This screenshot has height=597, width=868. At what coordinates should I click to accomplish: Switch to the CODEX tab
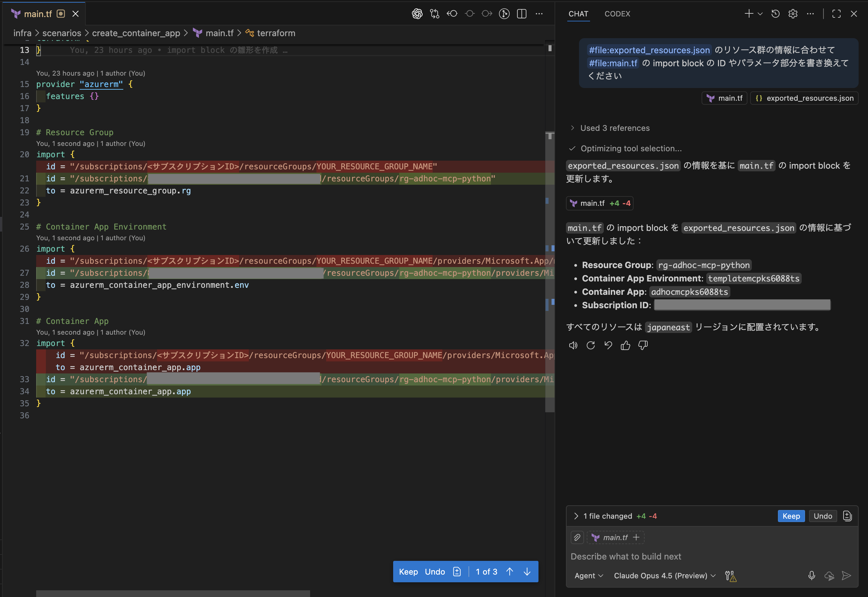[617, 14]
